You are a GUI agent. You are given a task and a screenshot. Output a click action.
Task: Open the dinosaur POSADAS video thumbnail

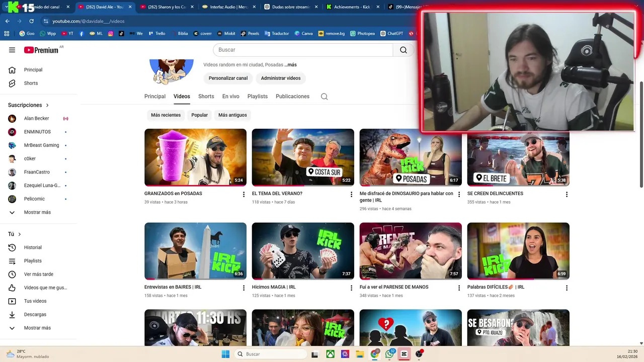411,157
